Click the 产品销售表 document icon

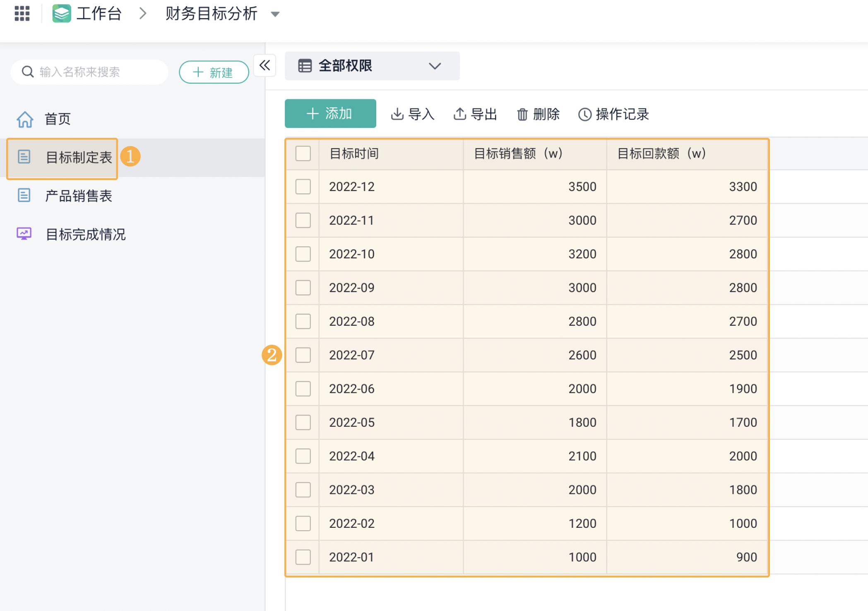tap(24, 196)
